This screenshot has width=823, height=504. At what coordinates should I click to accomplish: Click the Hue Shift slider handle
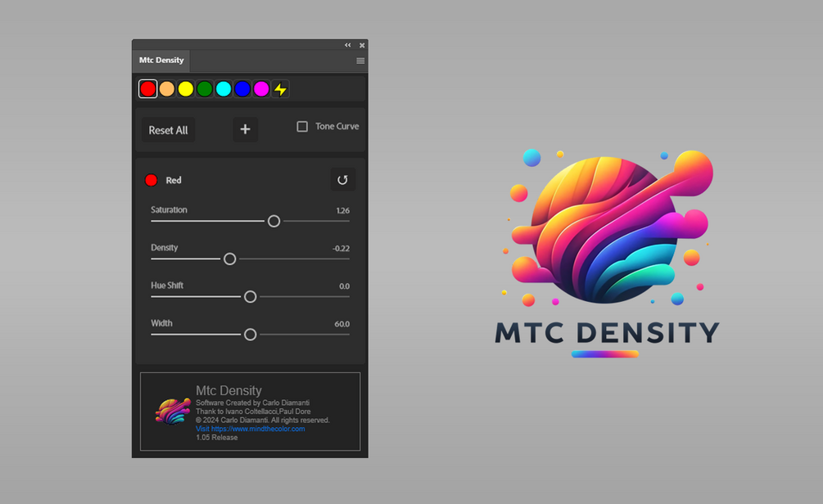pos(251,297)
